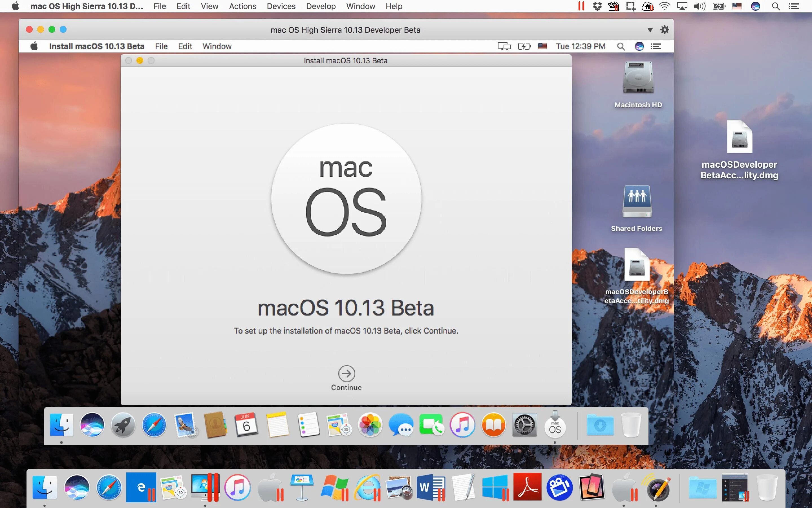Viewport: 812px width, 508px height.
Task: Open Adobe Acrobat in the host dock
Action: click(528, 487)
